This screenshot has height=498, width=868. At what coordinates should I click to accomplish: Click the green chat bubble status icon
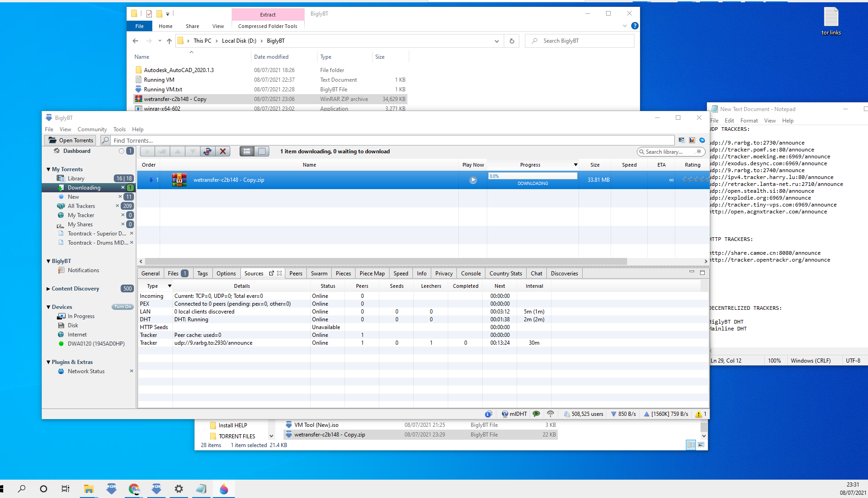click(x=536, y=414)
